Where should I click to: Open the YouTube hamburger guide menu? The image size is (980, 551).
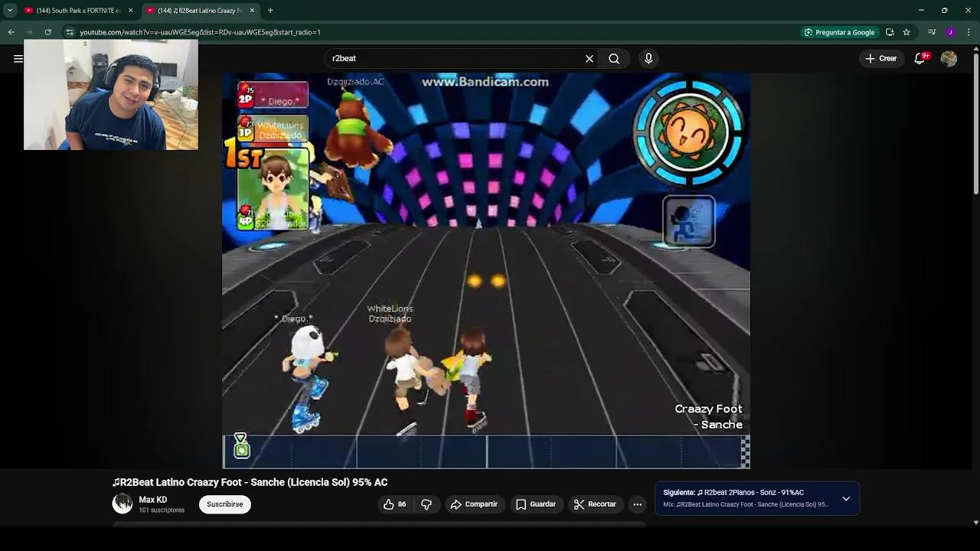coord(18,58)
